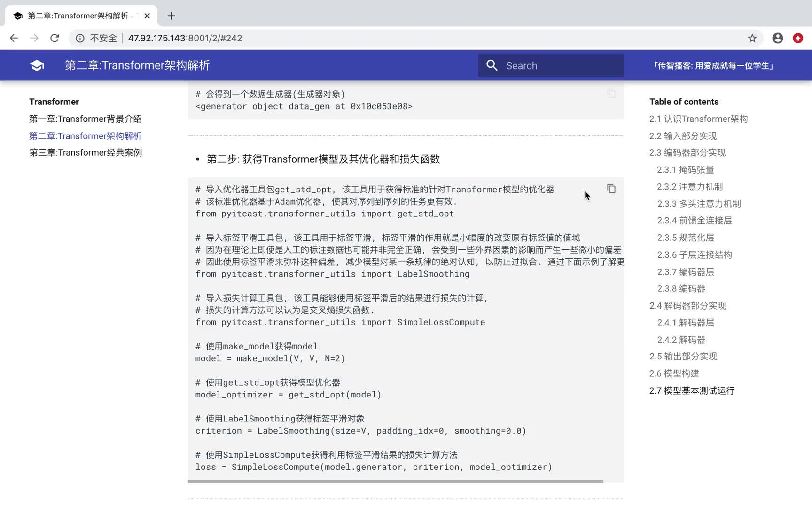Copy the get_std_opt code block

(611, 189)
